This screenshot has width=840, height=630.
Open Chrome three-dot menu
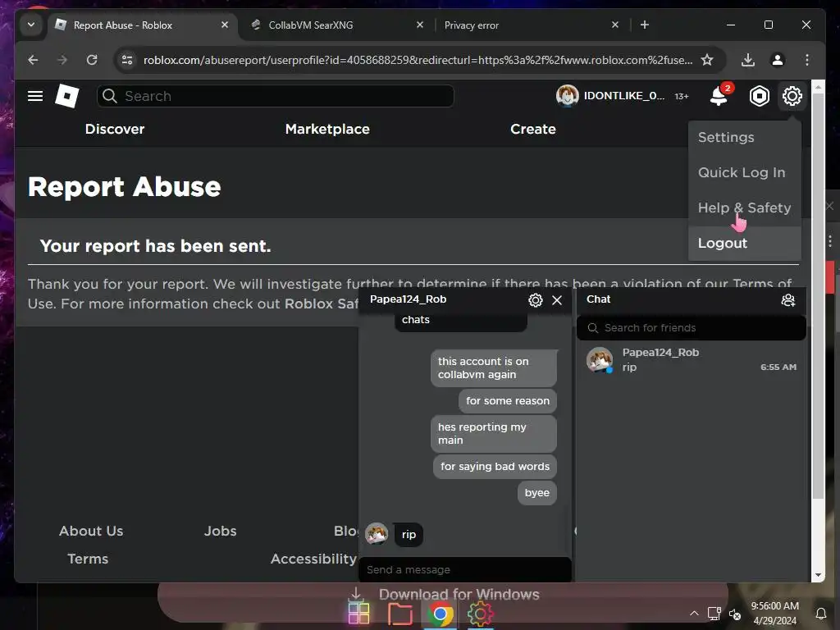807,59
